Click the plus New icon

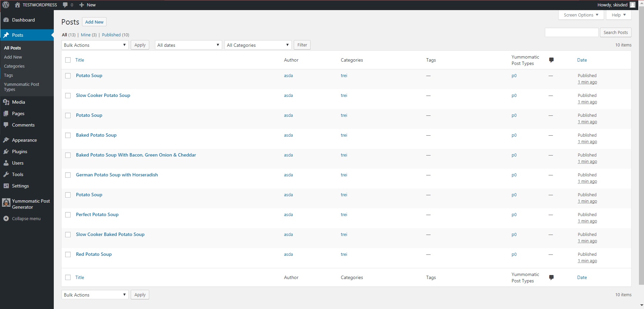[x=81, y=5]
